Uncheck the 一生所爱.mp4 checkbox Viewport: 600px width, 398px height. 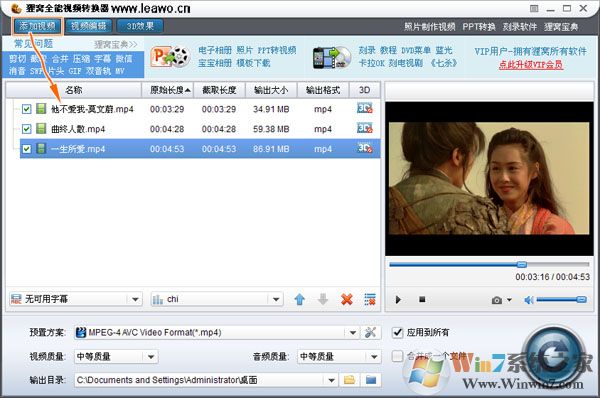pyautogui.click(x=26, y=148)
